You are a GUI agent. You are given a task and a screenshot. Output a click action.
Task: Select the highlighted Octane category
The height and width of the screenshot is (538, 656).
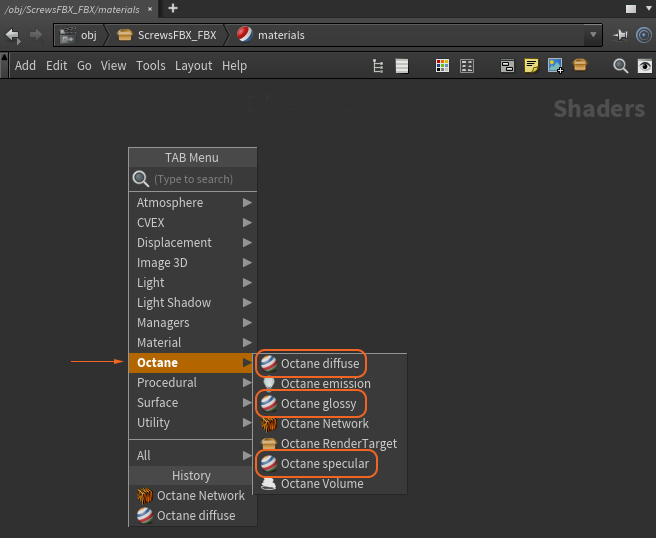[192, 363]
